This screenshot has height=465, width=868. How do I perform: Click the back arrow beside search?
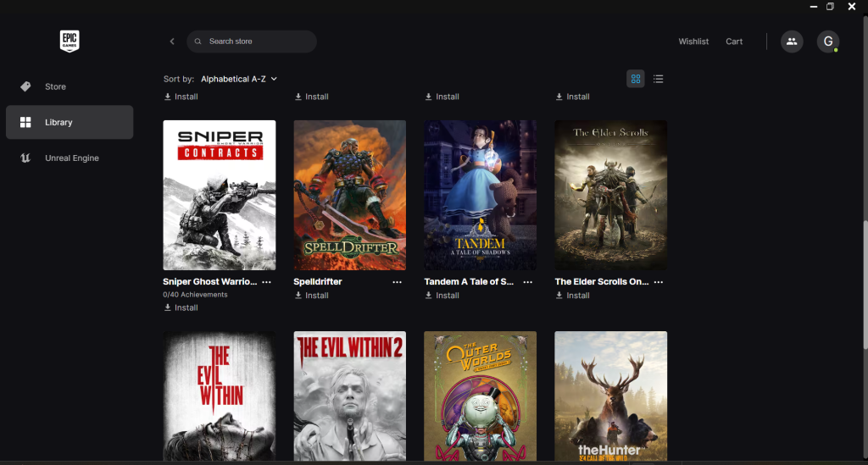point(172,42)
